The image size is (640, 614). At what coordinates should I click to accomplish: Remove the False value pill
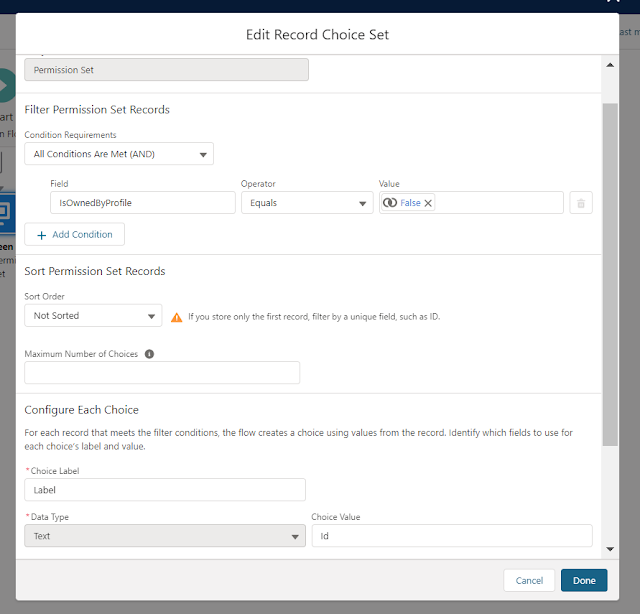[429, 203]
